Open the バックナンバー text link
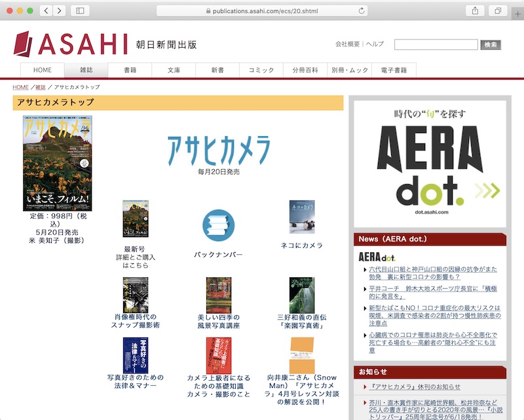The image size is (524, 420). [219, 254]
